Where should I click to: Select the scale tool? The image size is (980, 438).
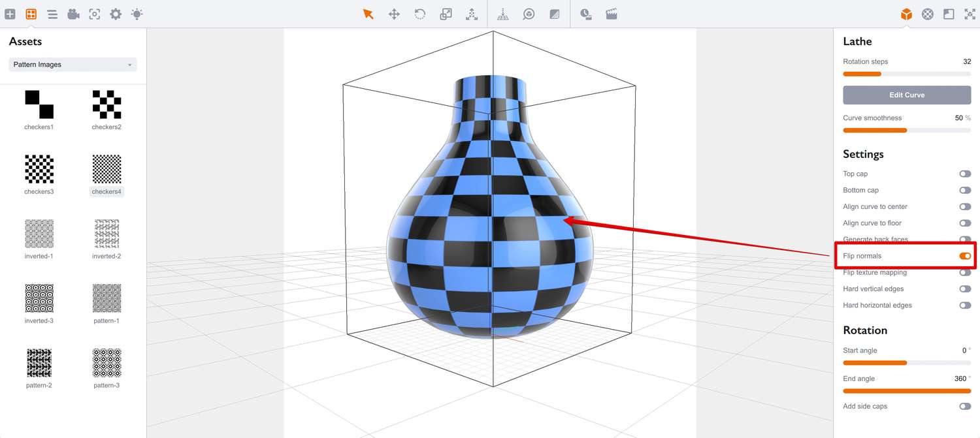click(x=446, y=14)
